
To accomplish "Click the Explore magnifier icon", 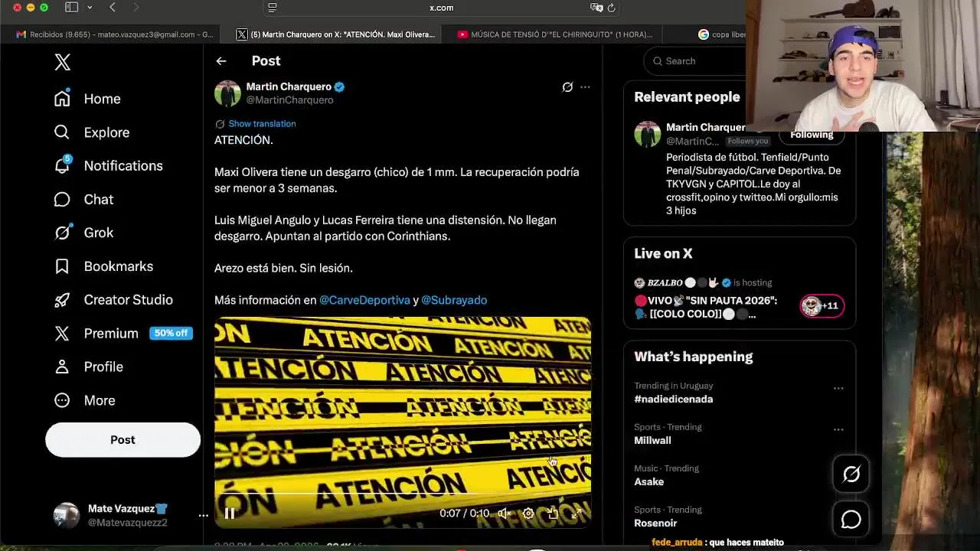I will point(62,132).
